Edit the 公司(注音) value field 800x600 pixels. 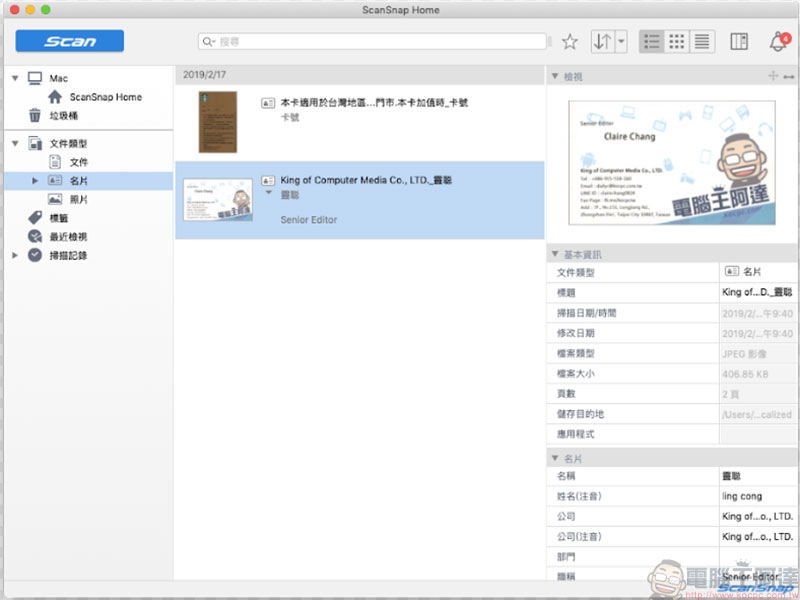(x=758, y=537)
